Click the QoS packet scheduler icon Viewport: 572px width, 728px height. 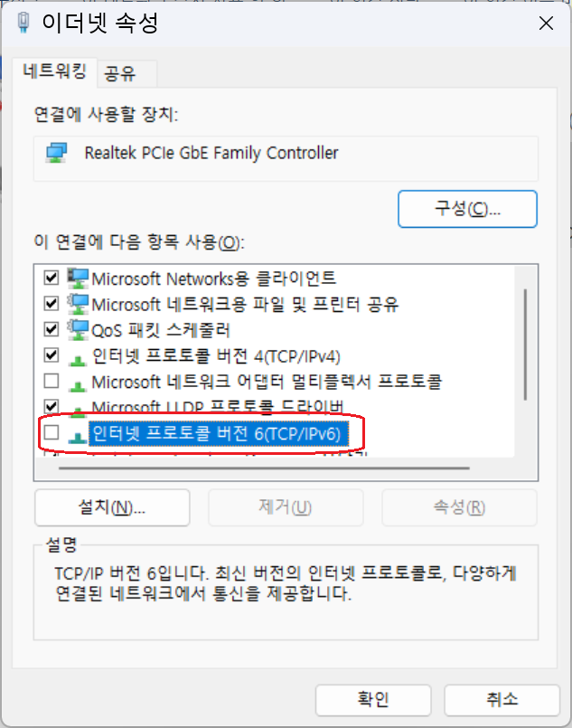pos(78,330)
